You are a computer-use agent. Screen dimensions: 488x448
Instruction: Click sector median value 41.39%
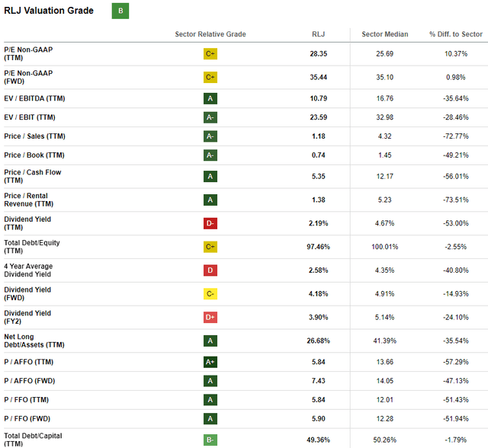click(x=385, y=341)
